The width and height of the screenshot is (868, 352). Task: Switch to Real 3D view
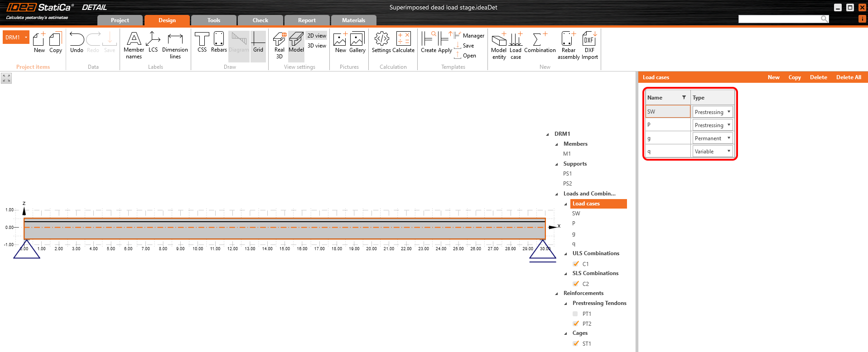click(280, 44)
